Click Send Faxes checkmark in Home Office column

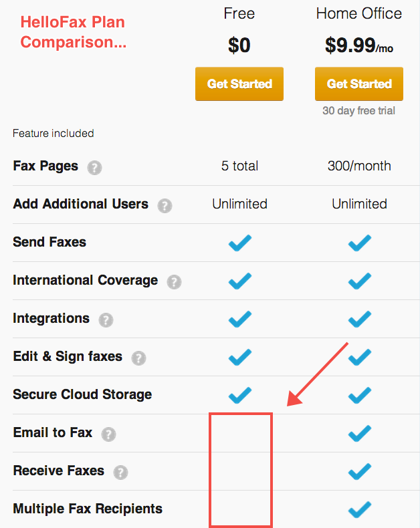(x=359, y=243)
